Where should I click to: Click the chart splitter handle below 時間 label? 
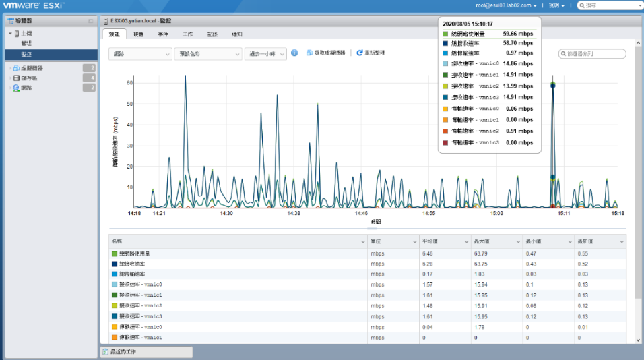coord(372,228)
